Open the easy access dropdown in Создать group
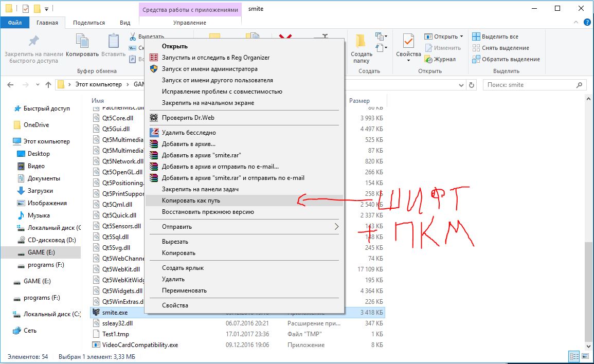The width and height of the screenshot is (594, 364). point(381,48)
